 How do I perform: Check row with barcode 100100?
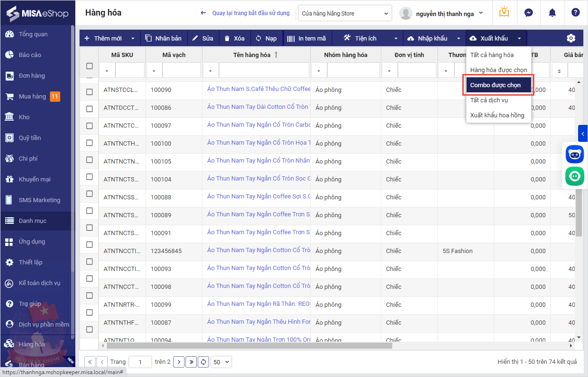(89, 143)
